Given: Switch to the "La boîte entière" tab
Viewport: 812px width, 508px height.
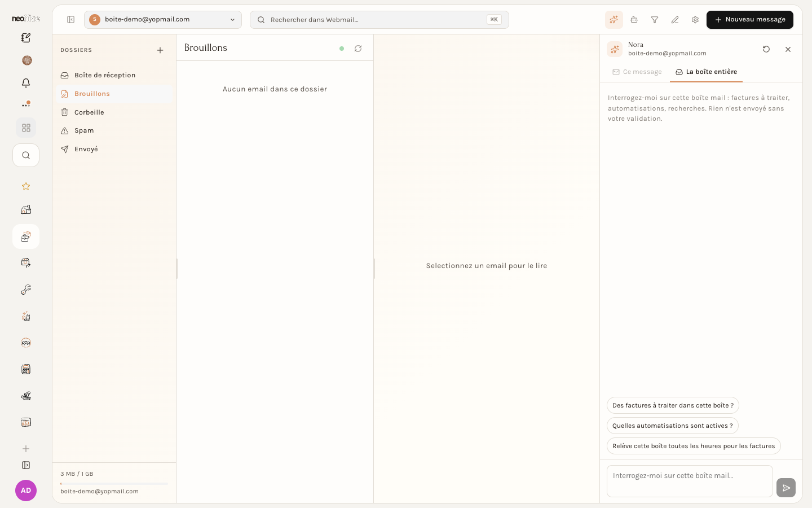Looking at the screenshot, I should point(706,72).
